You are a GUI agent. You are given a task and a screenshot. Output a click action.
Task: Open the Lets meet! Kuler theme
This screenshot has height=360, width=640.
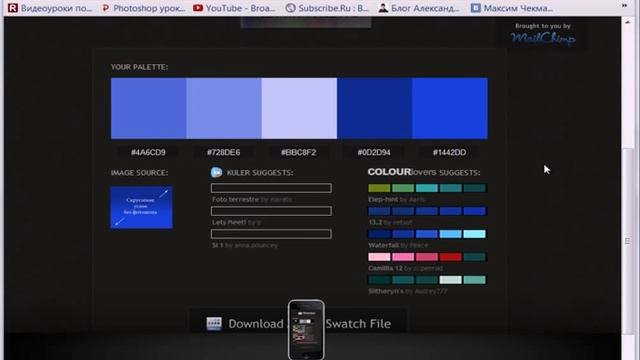coord(229,222)
